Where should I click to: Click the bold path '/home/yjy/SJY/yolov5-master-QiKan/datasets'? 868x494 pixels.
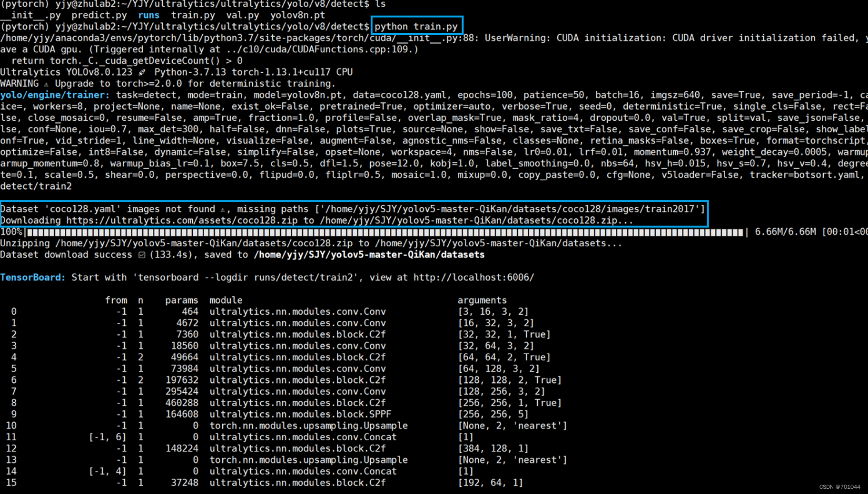tap(369, 255)
